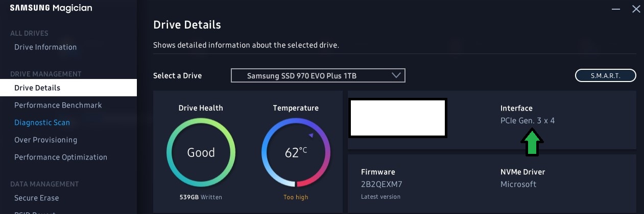Open the Diagnostic Scan page
Viewport: 644px width, 214px height.
42,122
